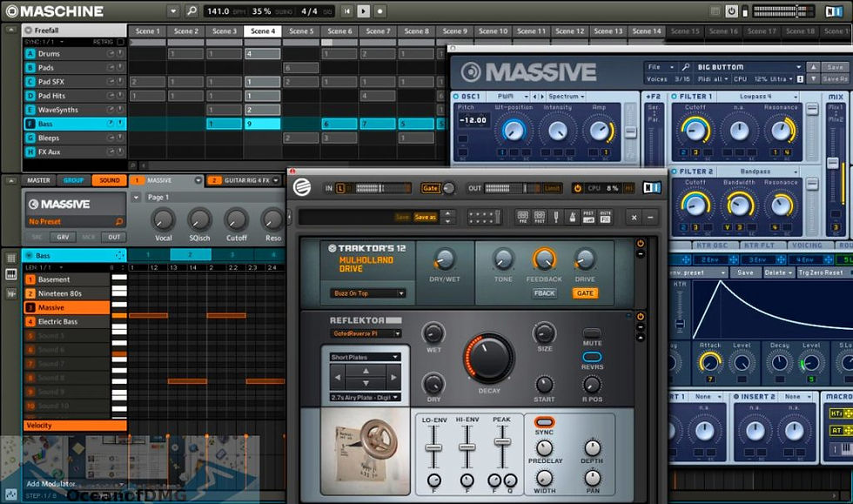Viewport: 853px width, 504px height.
Task: Adjust the PEAK slider in Reflektor
Action: (x=501, y=441)
